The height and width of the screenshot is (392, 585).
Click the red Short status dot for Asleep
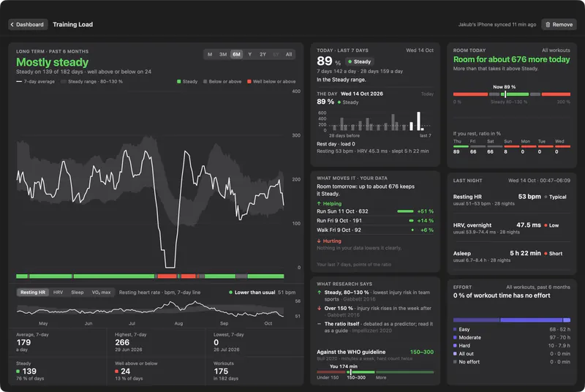coord(546,254)
